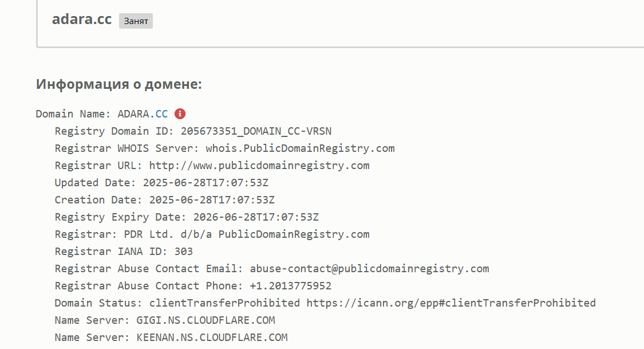Screen dimensions: 644x349
Task: Click the Updated Date value line
Action: tap(161, 183)
